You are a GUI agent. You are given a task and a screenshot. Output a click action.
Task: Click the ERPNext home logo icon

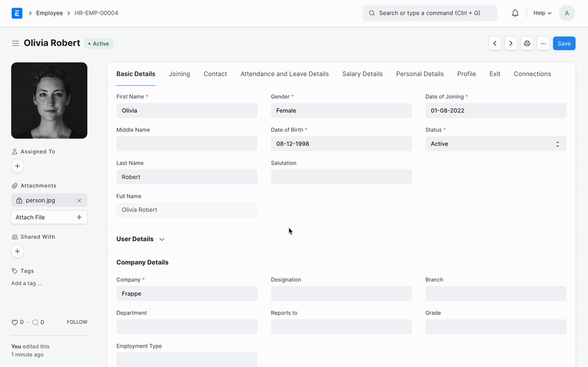(17, 13)
